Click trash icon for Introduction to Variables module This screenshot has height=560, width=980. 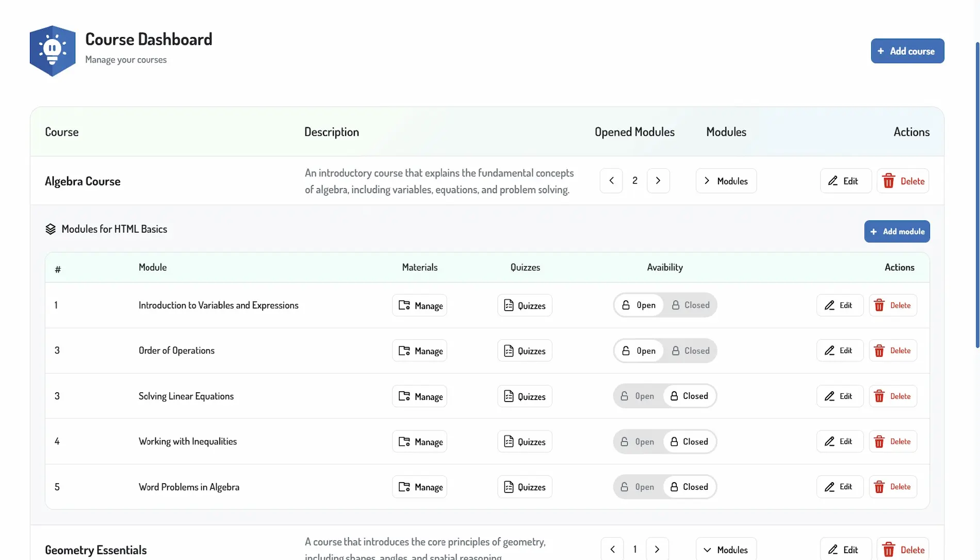[879, 306]
